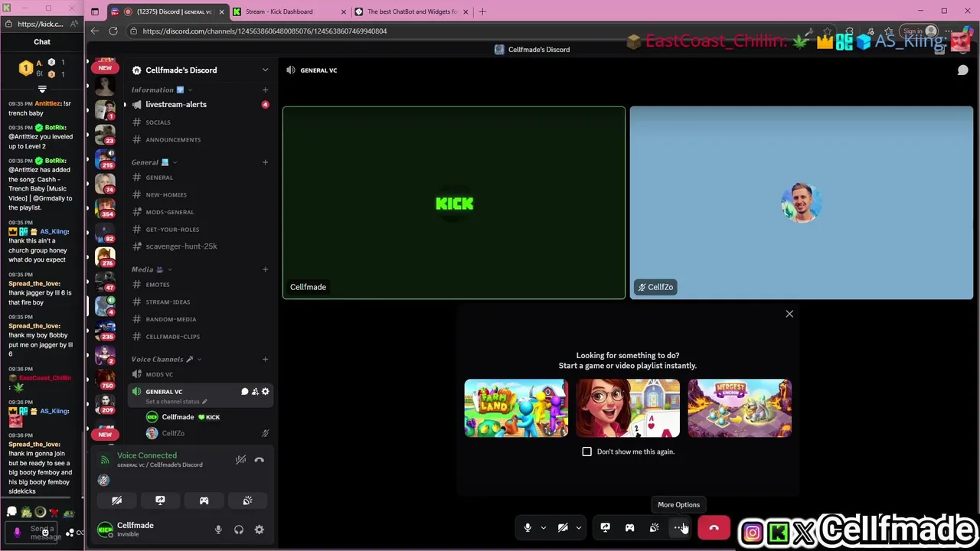Start an activity from the bottom call bar
This screenshot has height=551, width=980.
click(629, 528)
